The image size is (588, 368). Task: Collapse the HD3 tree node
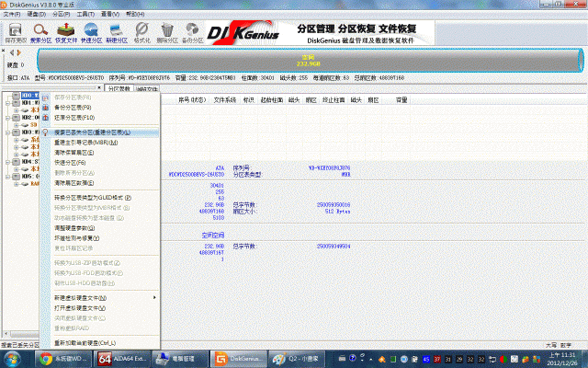pos(7,132)
